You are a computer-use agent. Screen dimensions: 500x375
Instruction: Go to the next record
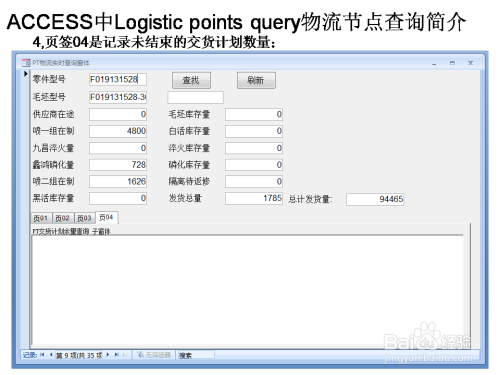108,355
